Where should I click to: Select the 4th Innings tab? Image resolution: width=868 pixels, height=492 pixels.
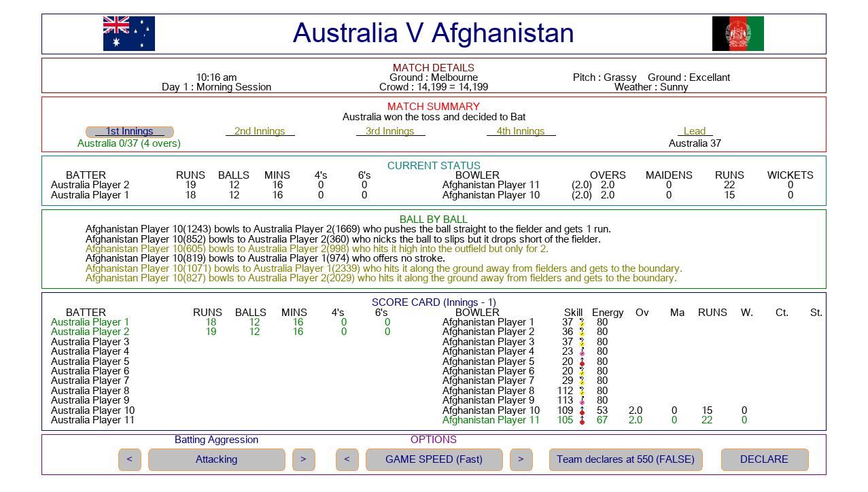pos(521,132)
